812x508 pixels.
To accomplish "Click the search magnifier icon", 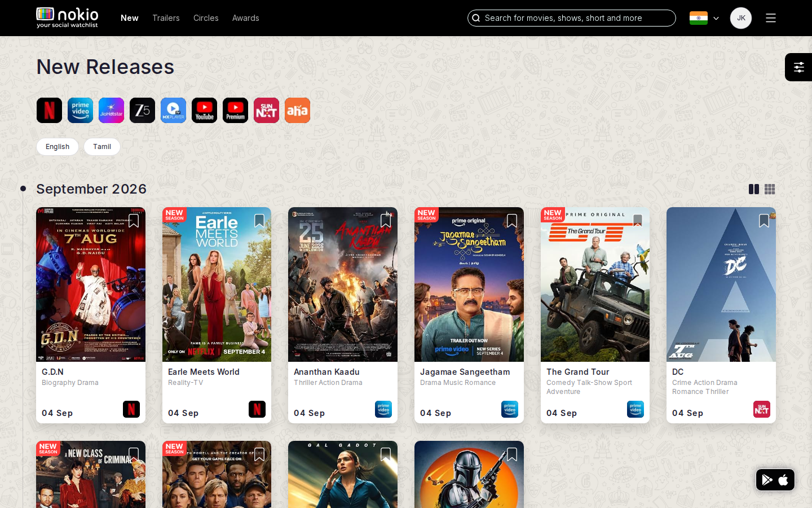I will click(476, 18).
